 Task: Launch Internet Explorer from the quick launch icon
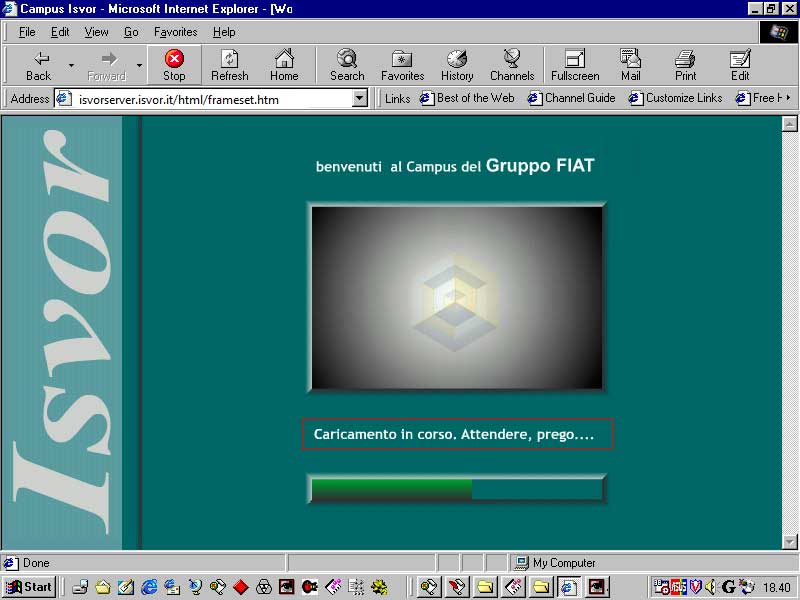(149, 587)
